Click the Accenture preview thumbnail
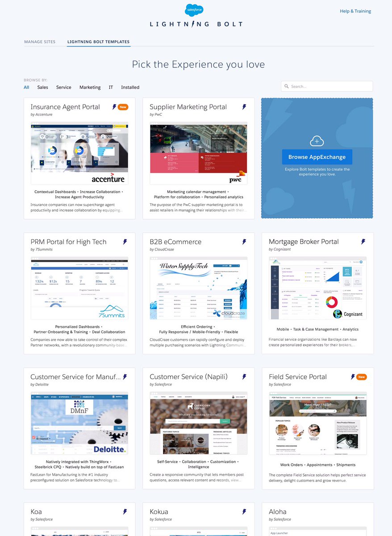392x536 pixels. click(x=79, y=153)
